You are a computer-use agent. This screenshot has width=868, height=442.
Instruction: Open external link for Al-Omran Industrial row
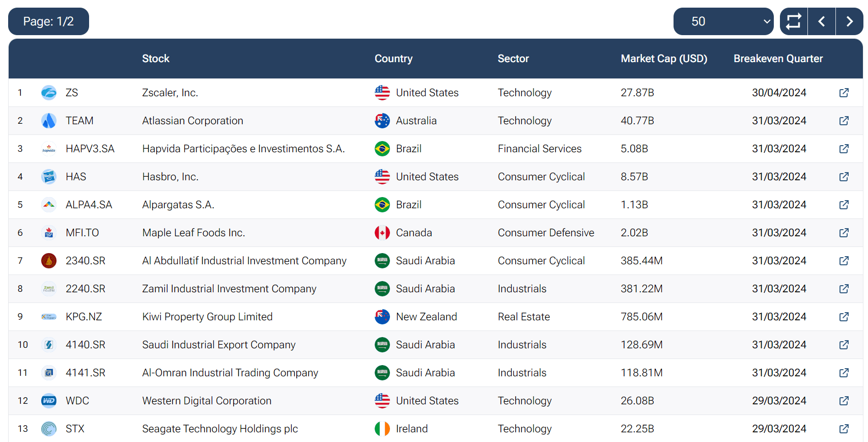[844, 373]
